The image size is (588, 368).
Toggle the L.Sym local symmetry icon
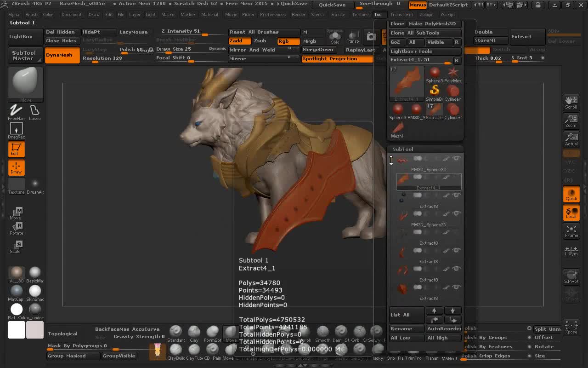tap(571, 250)
